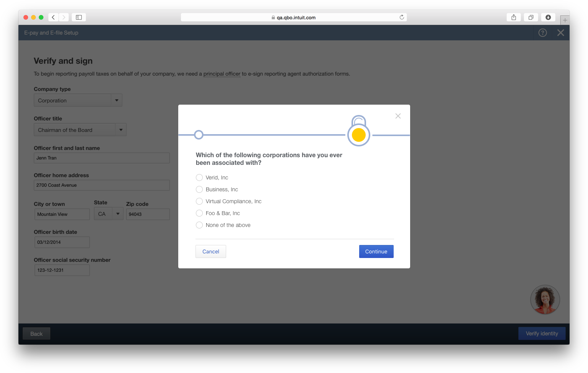Click the yellow padlock step indicator
588x373 pixels.
(x=358, y=131)
